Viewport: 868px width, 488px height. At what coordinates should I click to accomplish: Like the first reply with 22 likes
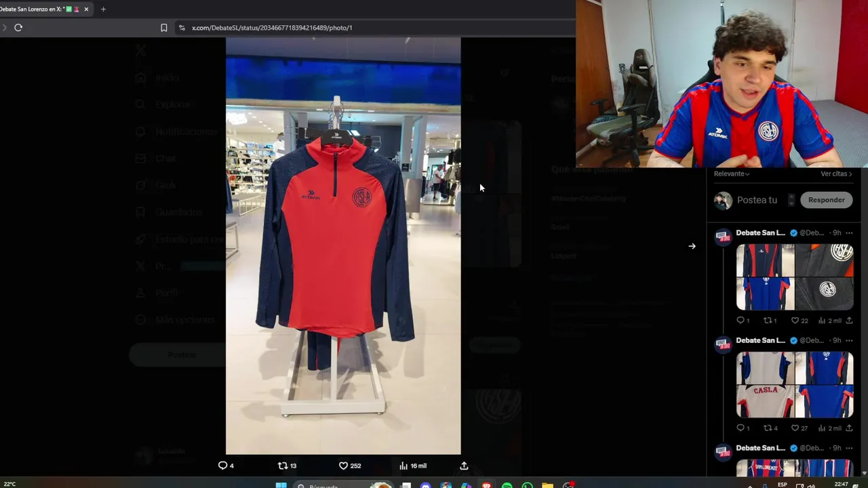799,321
